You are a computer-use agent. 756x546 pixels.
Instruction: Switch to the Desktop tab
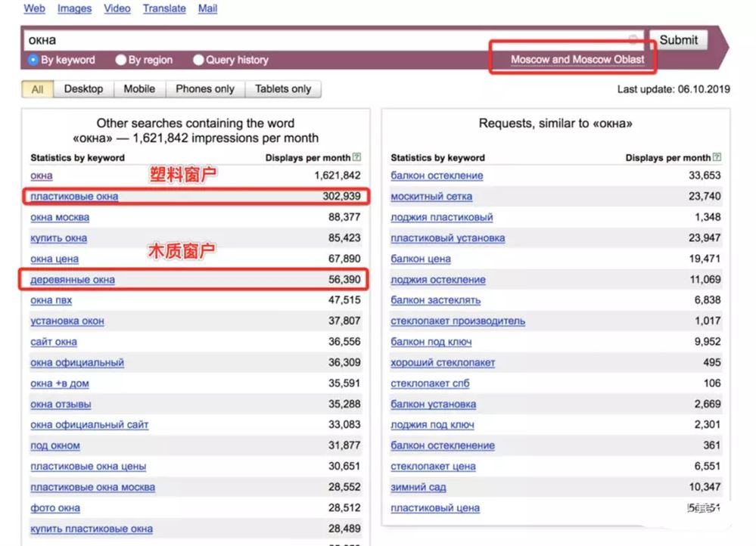[x=83, y=89]
